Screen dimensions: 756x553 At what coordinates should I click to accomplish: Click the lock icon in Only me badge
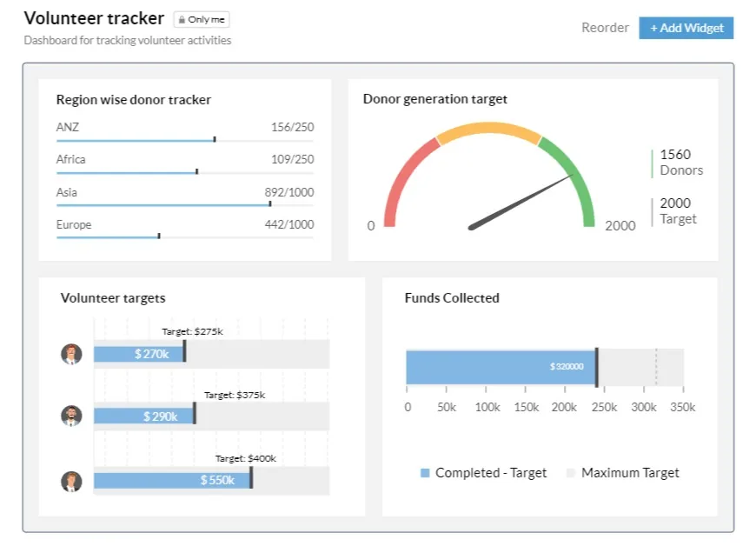click(x=182, y=20)
